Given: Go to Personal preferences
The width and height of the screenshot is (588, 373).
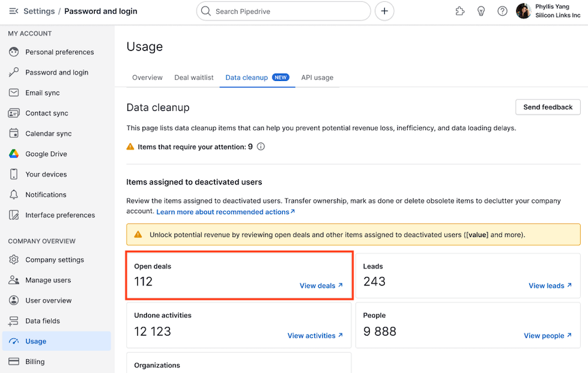Looking at the screenshot, I should coord(59,52).
